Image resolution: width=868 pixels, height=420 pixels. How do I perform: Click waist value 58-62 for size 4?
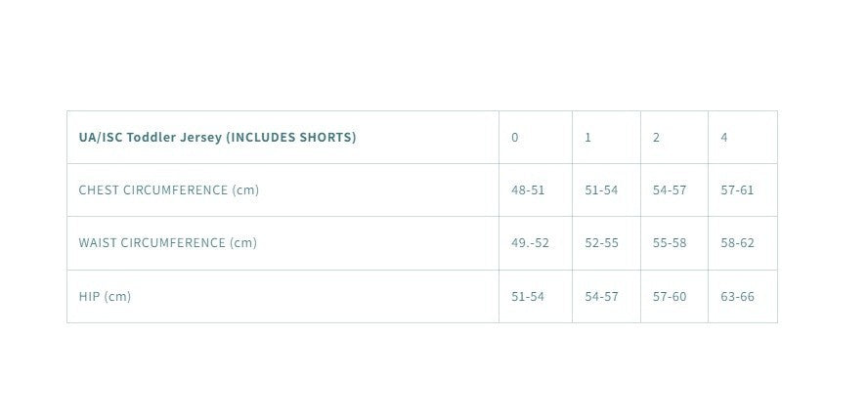(737, 243)
